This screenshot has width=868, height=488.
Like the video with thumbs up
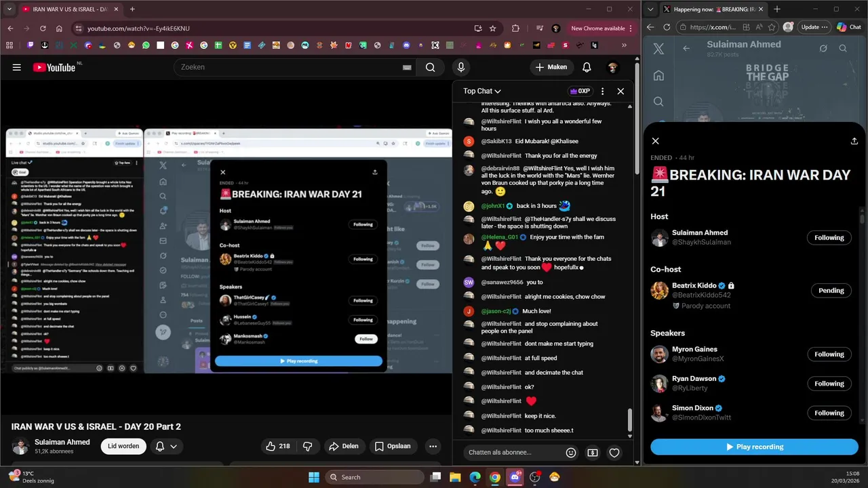pos(278,446)
